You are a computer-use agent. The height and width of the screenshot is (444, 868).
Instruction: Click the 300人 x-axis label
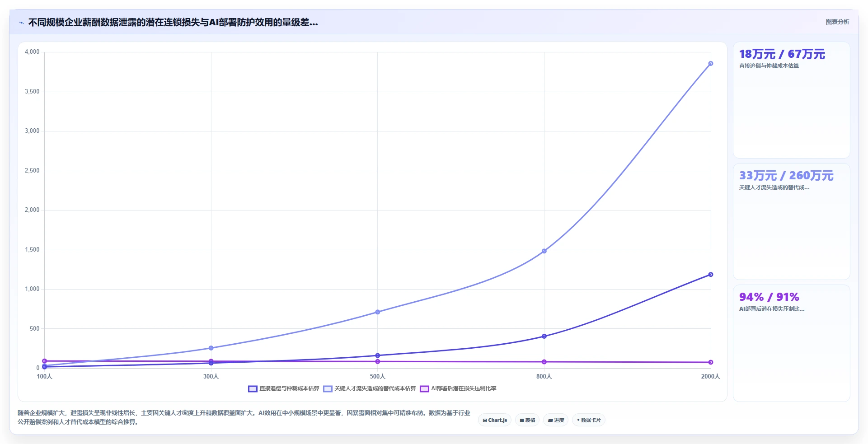[x=211, y=376]
